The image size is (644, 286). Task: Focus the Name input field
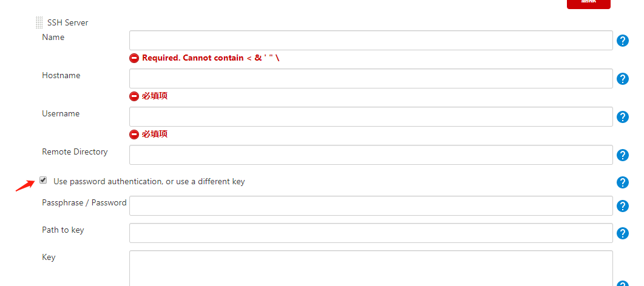(x=370, y=41)
